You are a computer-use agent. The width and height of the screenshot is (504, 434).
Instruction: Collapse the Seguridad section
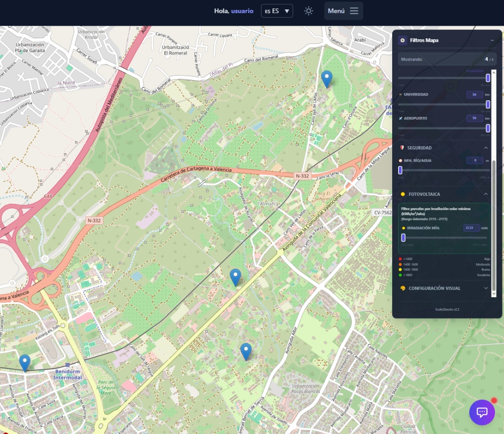point(486,148)
